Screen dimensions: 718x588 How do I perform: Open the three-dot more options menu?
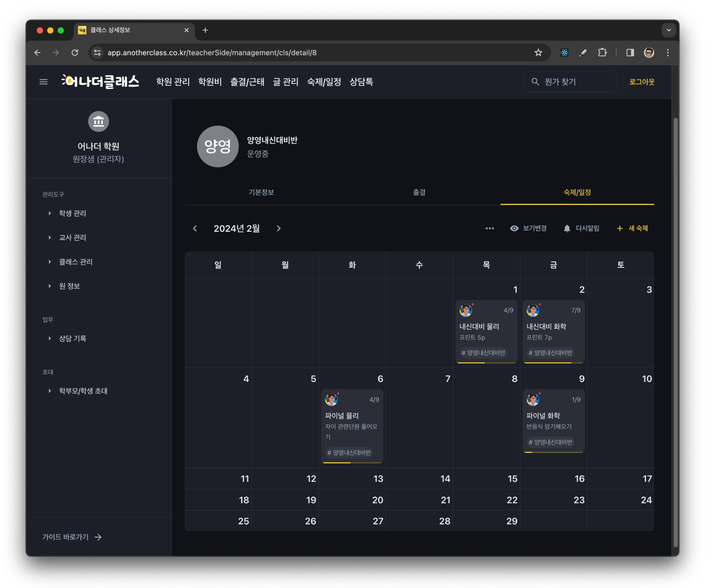(x=490, y=228)
